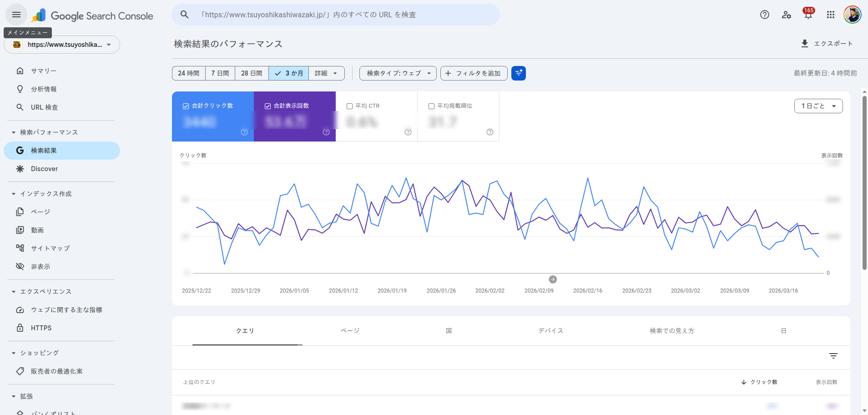This screenshot has height=415, width=868.
Task: Select the URL 検査 tool in the sidebar
Action: click(44, 107)
